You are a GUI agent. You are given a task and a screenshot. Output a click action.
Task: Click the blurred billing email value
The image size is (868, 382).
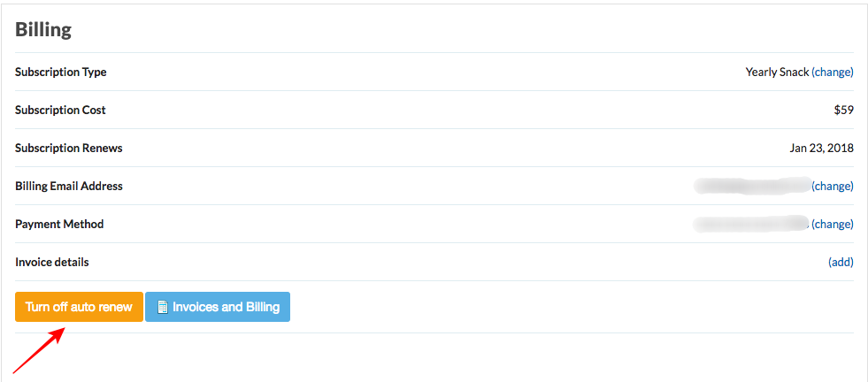(752, 186)
